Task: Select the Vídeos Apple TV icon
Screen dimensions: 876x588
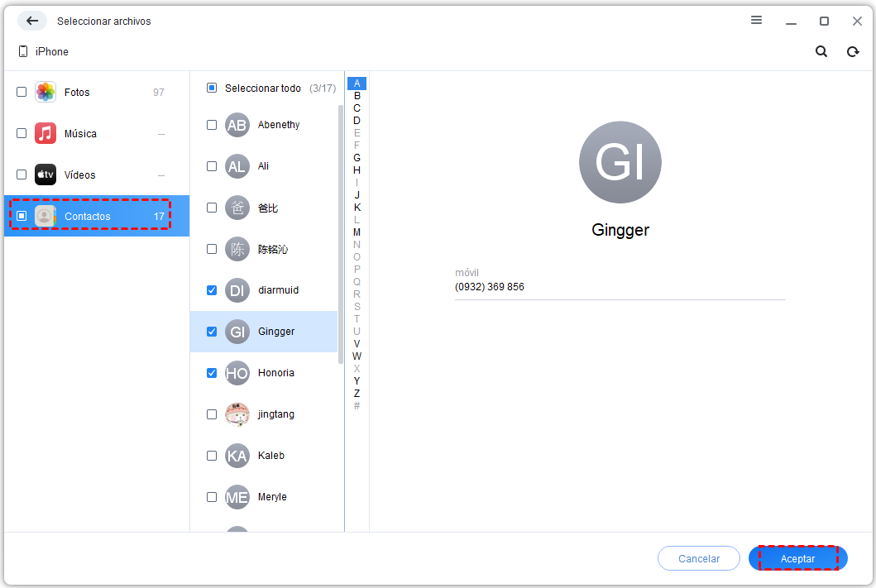Action: 45,174
